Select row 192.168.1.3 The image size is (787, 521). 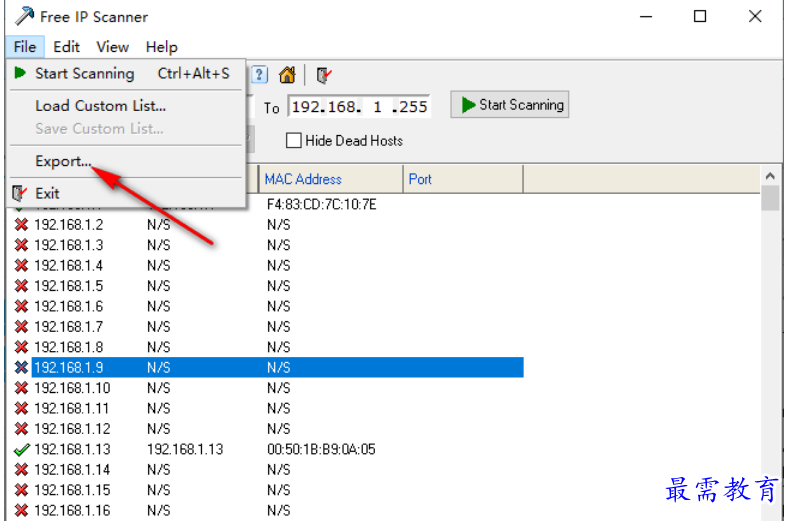point(268,245)
